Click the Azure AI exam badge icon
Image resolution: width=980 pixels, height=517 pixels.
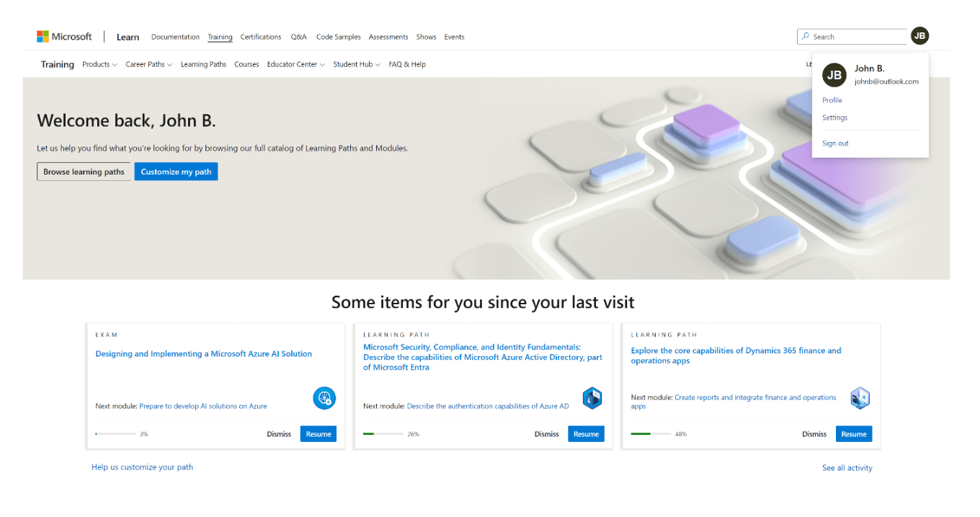tap(324, 398)
